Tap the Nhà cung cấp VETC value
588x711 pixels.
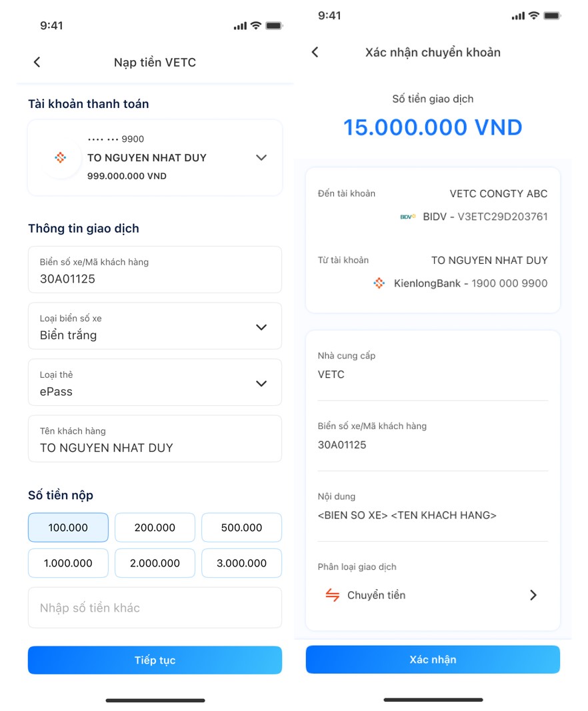point(331,374)
